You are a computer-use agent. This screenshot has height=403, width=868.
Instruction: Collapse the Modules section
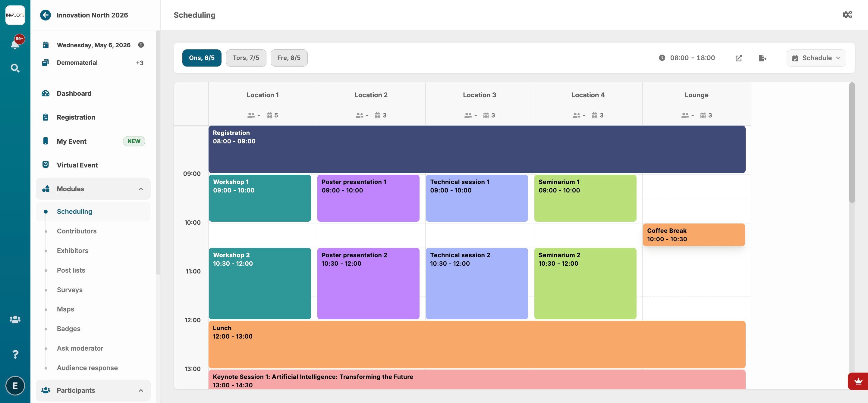(141, 189)
